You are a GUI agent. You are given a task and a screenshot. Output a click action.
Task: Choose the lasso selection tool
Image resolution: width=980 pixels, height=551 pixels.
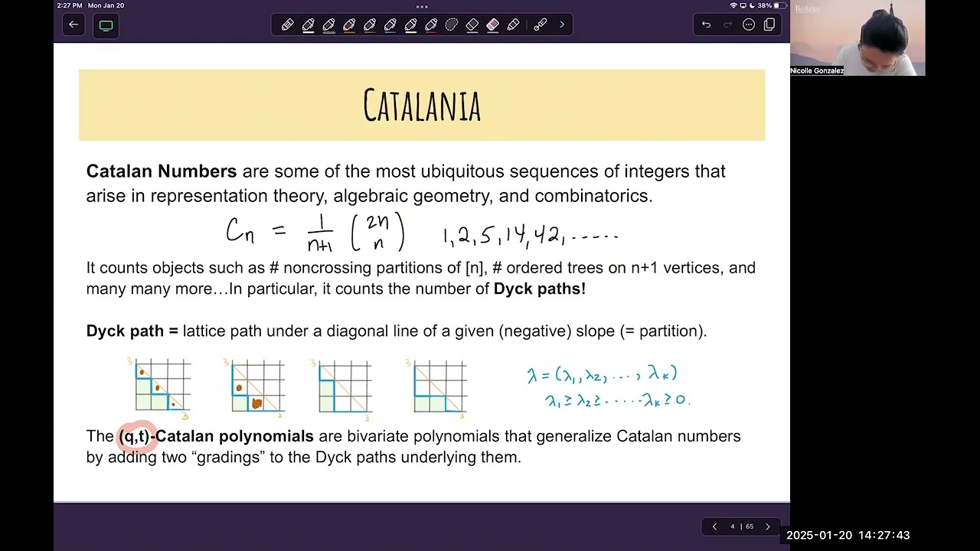pos(452,25)
